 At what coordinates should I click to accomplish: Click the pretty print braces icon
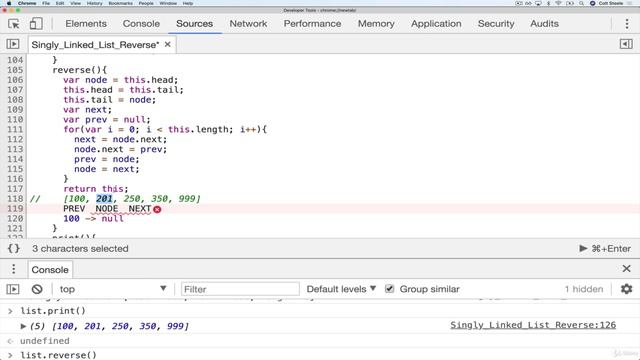click(13, 248)
